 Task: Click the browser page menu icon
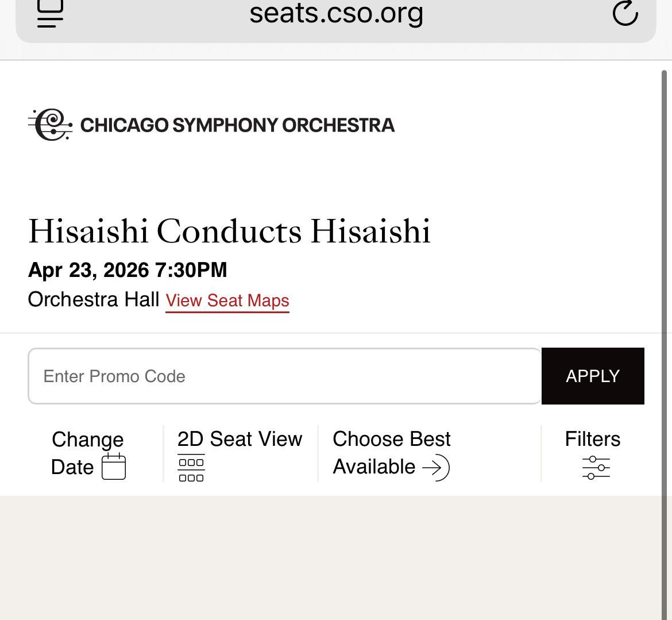click(x=50, y=13)
